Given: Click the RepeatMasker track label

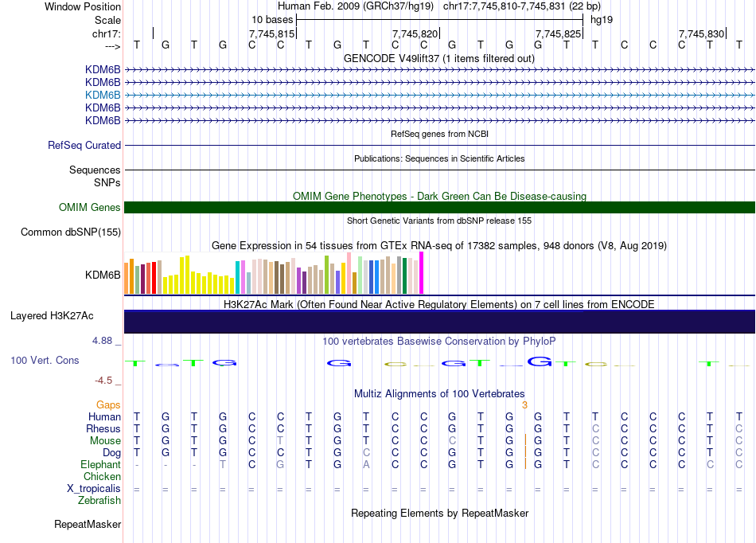Looking at the screenshot, I should click(88, 525).
